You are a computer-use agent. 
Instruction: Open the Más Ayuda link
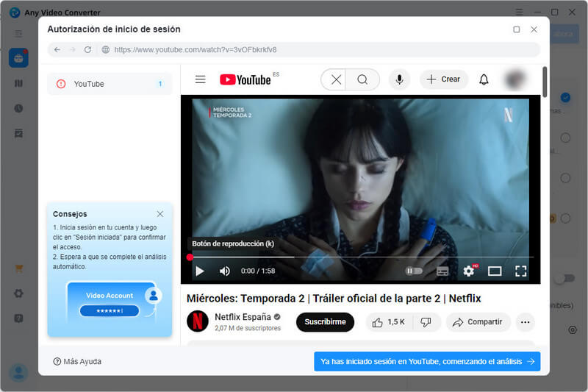point(77,361)
